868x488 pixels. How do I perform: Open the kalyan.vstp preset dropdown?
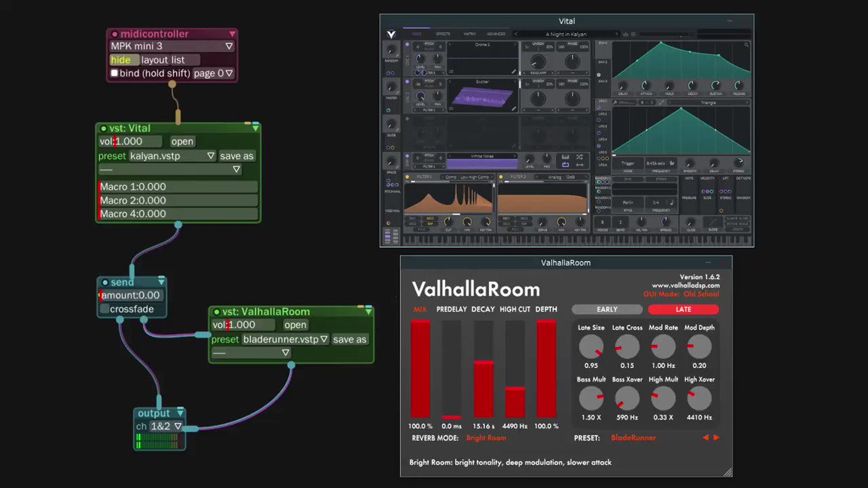click(172, 155)
